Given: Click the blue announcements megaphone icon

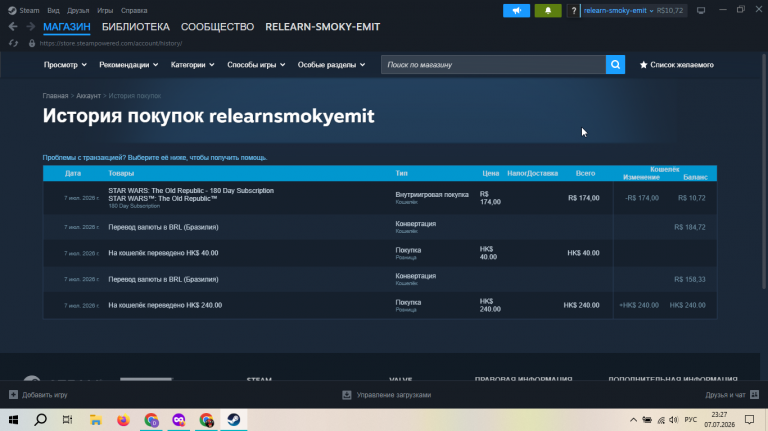Looking at the screenshot, I should pos(516,10).
